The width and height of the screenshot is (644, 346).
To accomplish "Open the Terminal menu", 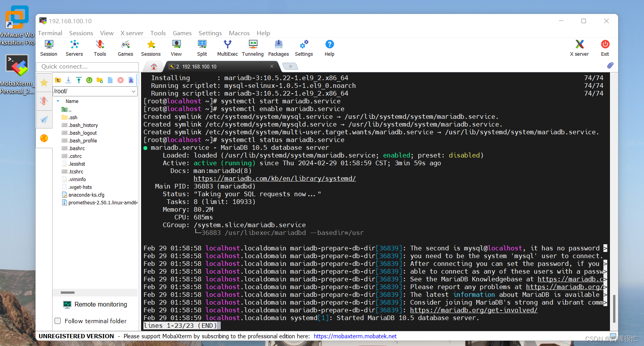I will tap(50, 33).
